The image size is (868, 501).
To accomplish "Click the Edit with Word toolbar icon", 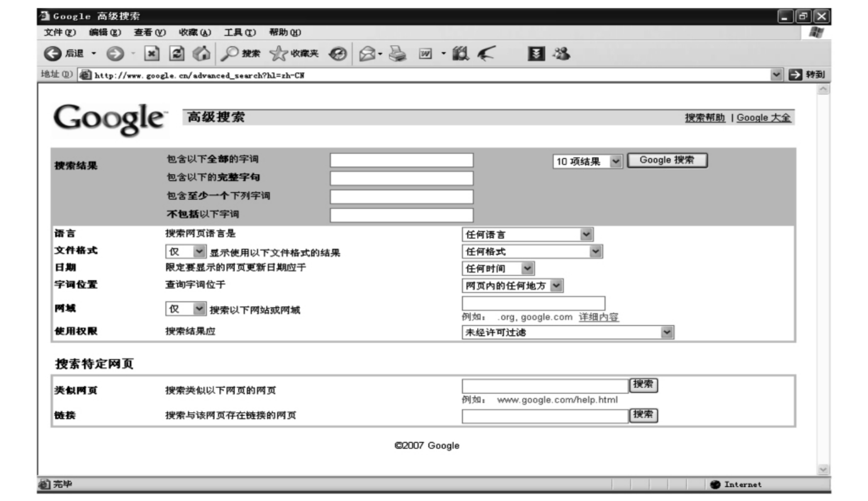I will pyautogui.click(x=425, y=54).
